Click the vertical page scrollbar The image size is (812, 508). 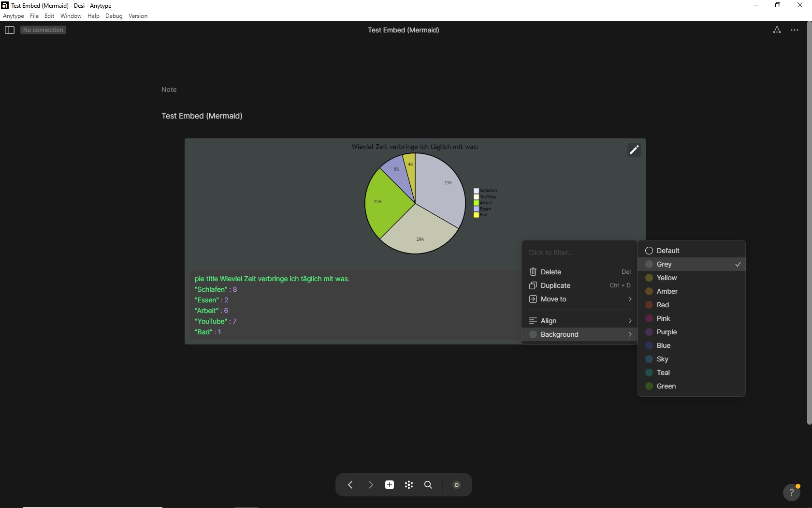pos(809,223)
